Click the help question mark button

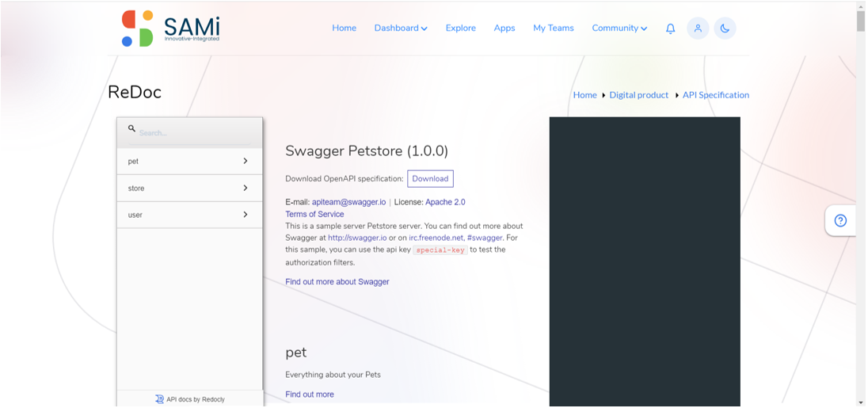point(840,221)
